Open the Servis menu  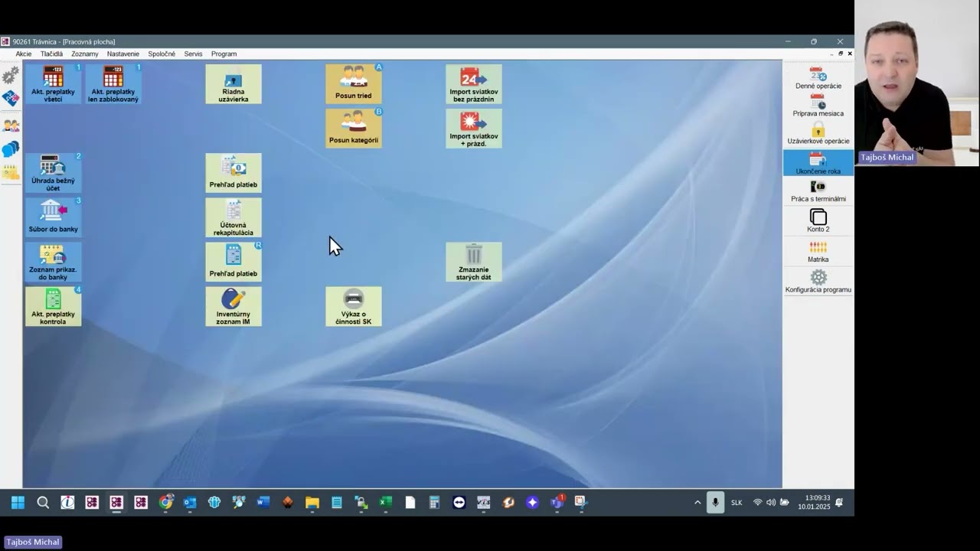193,54
